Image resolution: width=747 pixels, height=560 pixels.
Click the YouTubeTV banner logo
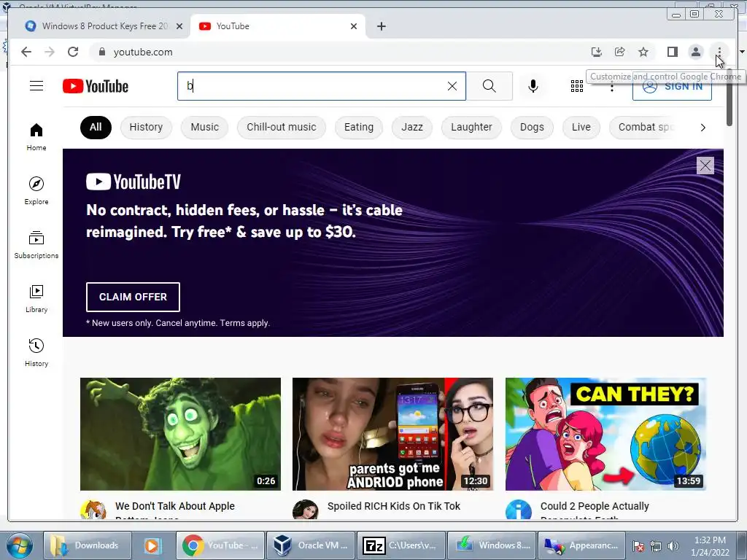click(x=133, y=182)
